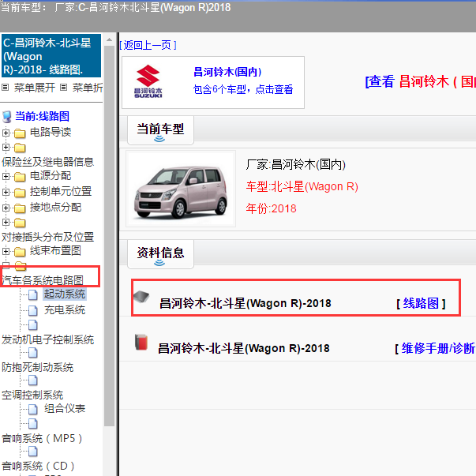Select 音响系统（MP5）in the tree
Image resolution: width=476 pixels, height=476 pixels.
tap(42, 438)
